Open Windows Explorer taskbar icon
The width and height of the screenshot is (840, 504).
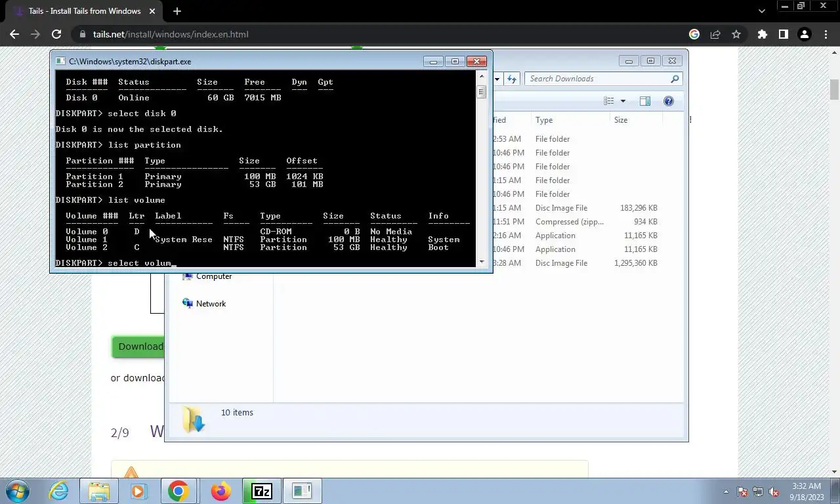coord(99,491)
